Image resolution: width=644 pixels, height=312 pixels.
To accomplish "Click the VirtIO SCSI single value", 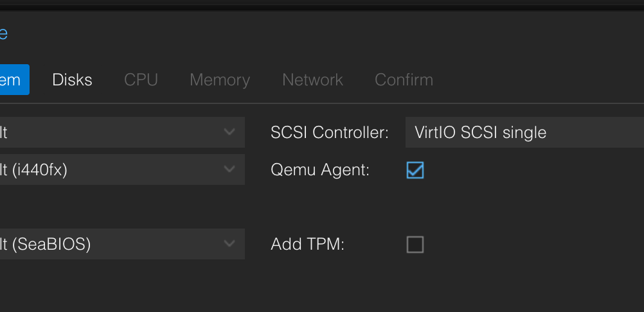I will [x=480, y=133].
